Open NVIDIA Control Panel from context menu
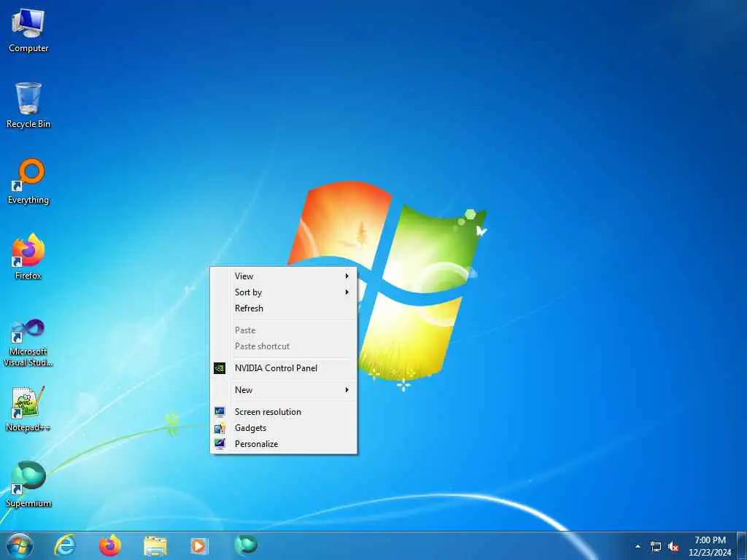 click(x=284, y=368)
